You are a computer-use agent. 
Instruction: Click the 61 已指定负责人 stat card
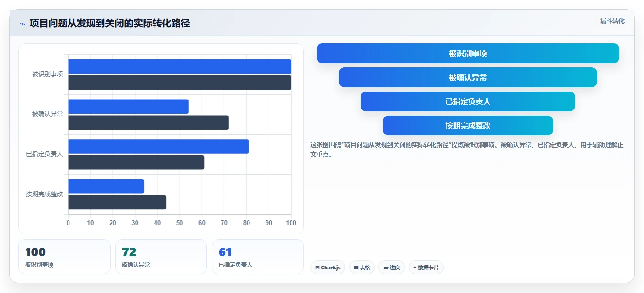coord(258,257)
